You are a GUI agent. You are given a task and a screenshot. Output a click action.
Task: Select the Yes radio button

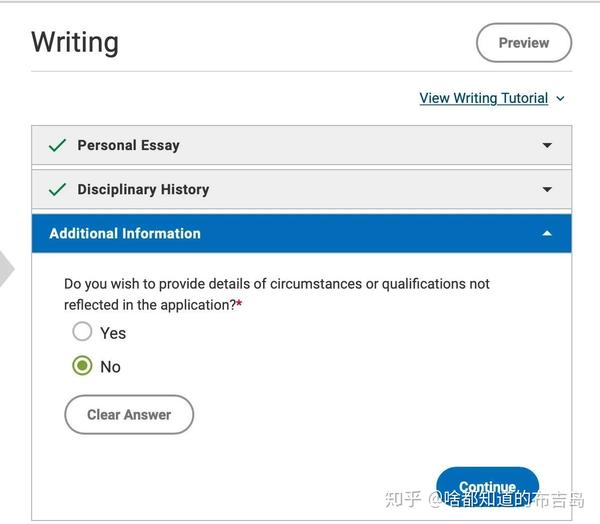82,332
